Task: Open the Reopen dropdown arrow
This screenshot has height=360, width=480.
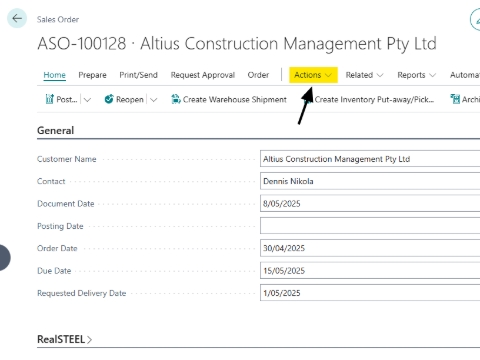Action: click(153, 99)
